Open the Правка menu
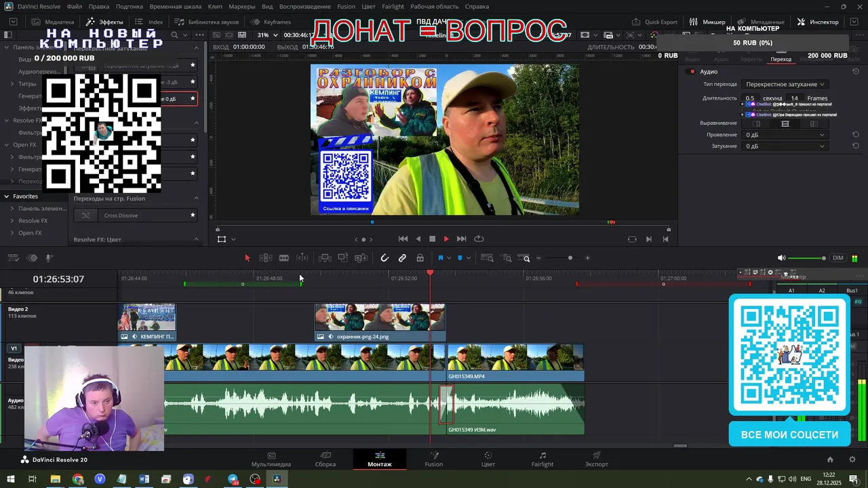 click(x=99, y=7)
